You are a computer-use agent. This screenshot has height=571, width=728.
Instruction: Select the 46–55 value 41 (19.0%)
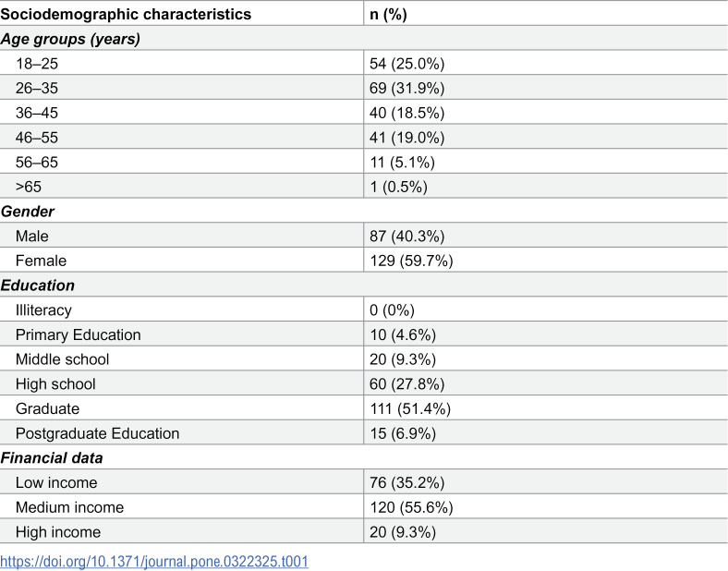pyautogui.click(x=407, y=138)
